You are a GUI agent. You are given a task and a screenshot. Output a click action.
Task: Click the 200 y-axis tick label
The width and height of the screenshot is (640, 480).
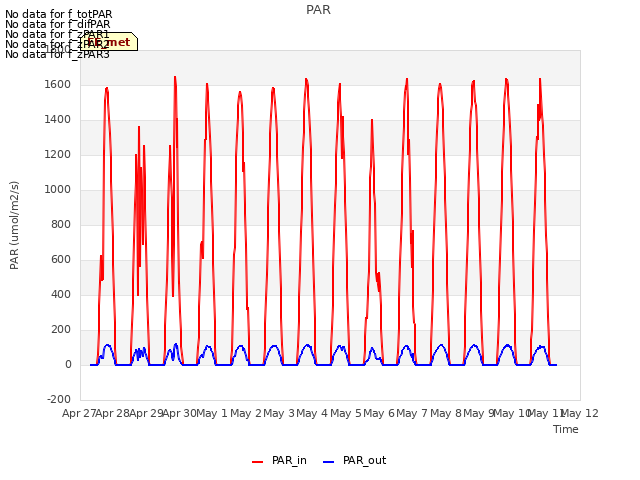61,329
